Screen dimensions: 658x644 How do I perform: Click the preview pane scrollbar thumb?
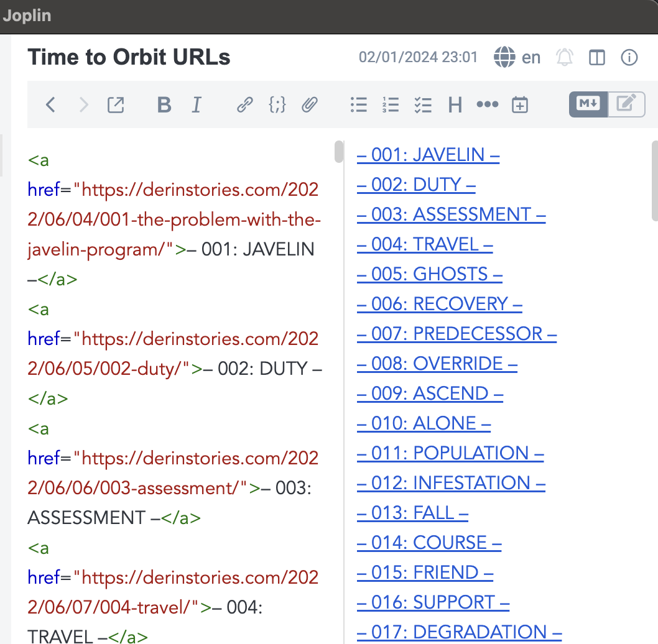(655, 180)
